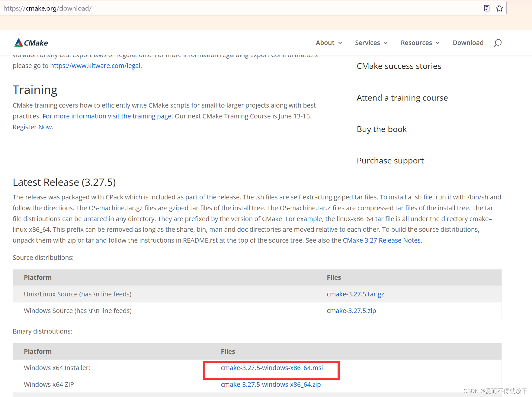Open the Download nav item

pos(468,43)
